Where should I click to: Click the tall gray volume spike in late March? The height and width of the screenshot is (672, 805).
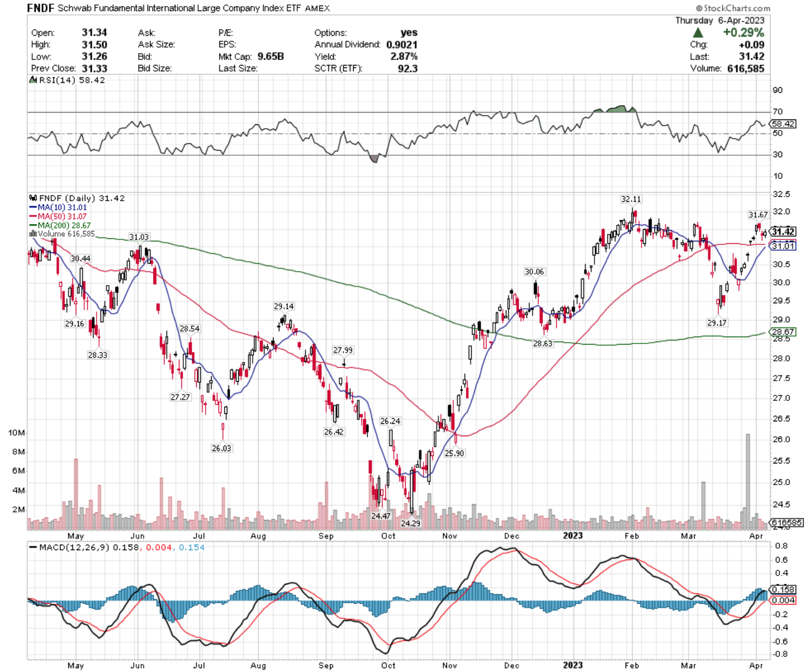[x=748, y=481]
